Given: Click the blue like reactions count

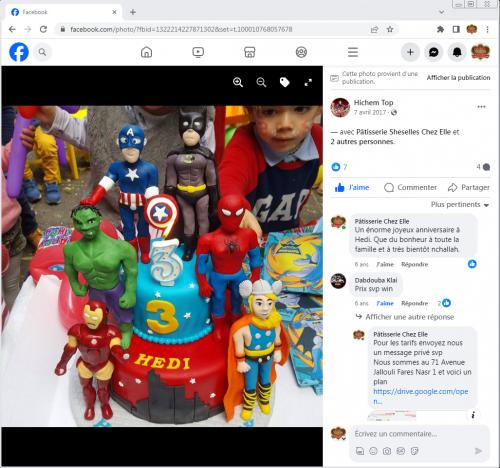Looking at the screenshot, I should [339, 167].
